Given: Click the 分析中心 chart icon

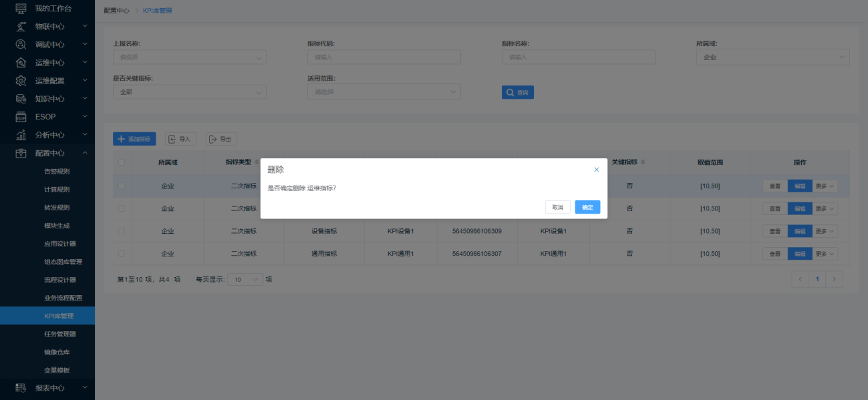Looking at the screenshot, I should point(21,135).
